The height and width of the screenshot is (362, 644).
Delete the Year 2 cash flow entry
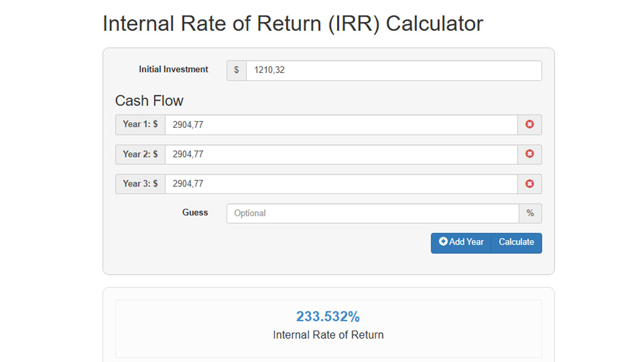[x=529, y=154]
